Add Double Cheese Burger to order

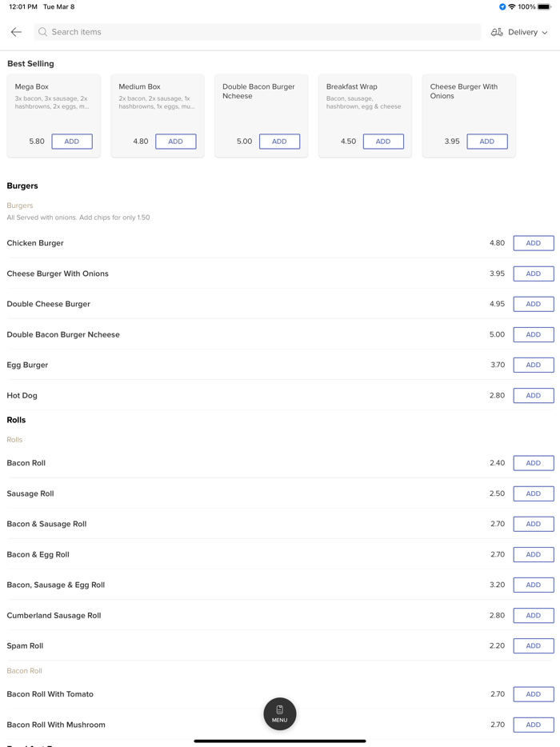[x=534, y=304]
